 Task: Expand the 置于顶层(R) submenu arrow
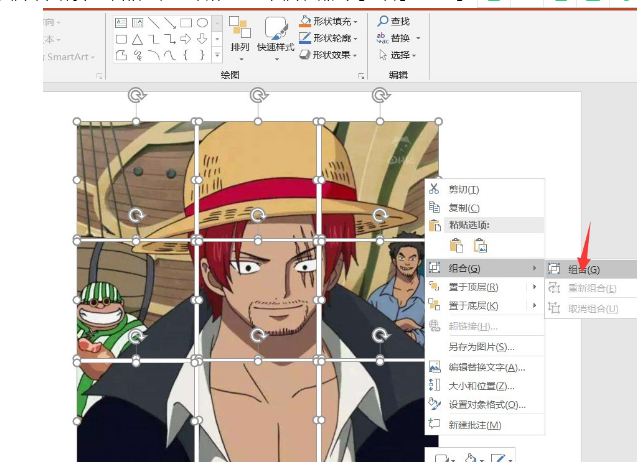pos(535,287)
